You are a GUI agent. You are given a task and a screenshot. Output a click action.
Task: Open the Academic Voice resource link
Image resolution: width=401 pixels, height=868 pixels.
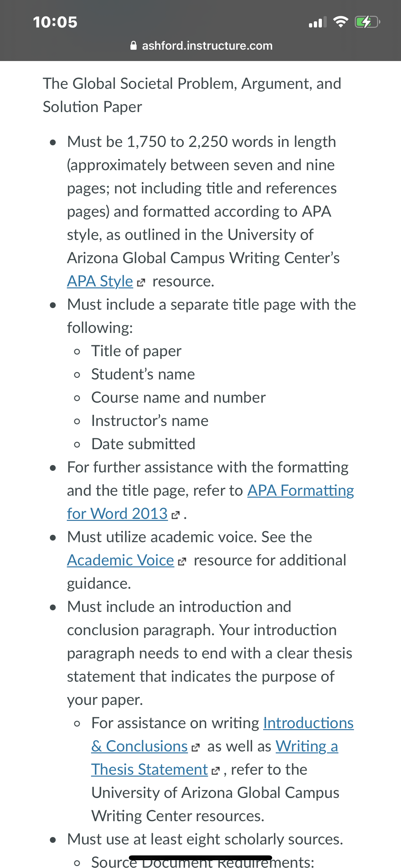(120, 560)
